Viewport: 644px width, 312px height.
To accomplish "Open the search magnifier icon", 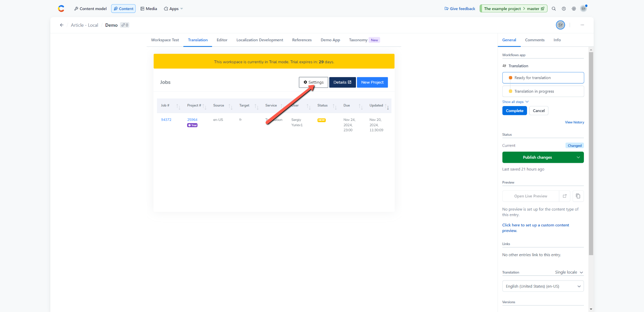I will (x=554, y=9).
